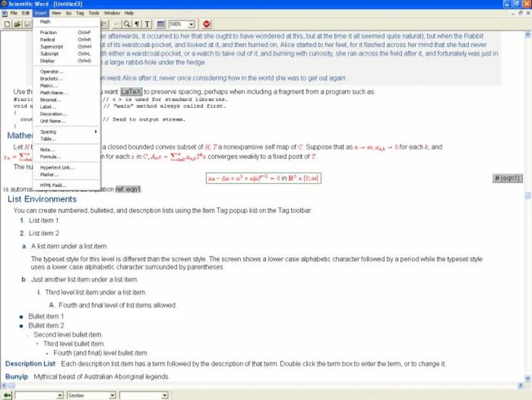Choose Label... from the menu

point(67,107)
